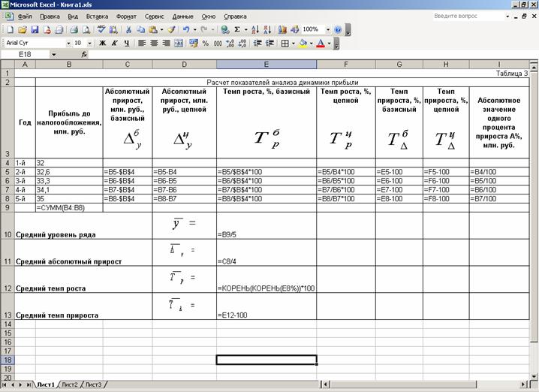Increase decimal places
The width and height of the screenshot is (539, 392).
[230, 43]
